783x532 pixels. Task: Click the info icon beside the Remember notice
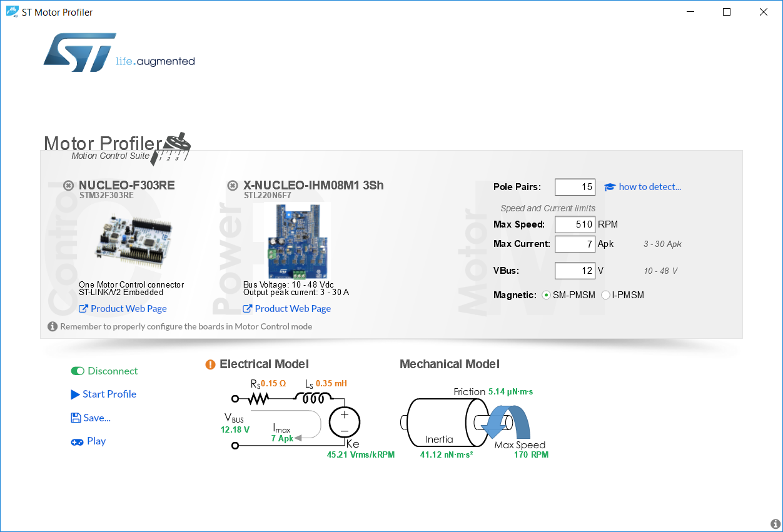pyautogui.click(x=53, y=326)
